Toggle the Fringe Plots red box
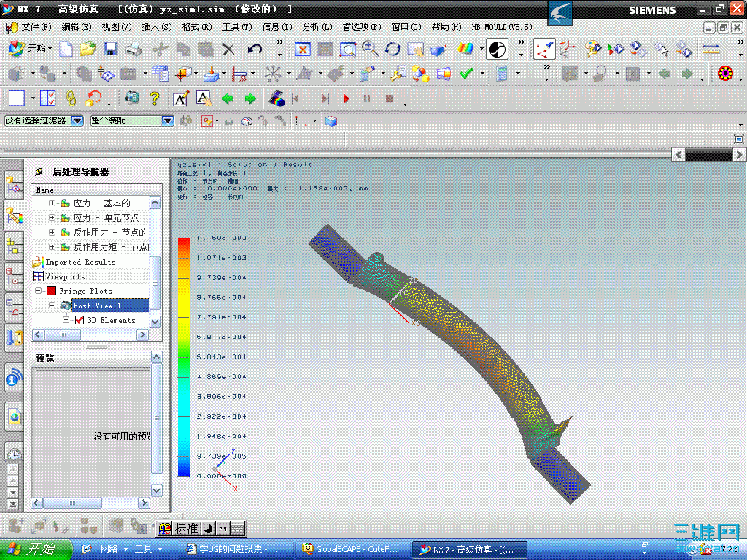Screen dimensions: 747x560 (52, 290)
